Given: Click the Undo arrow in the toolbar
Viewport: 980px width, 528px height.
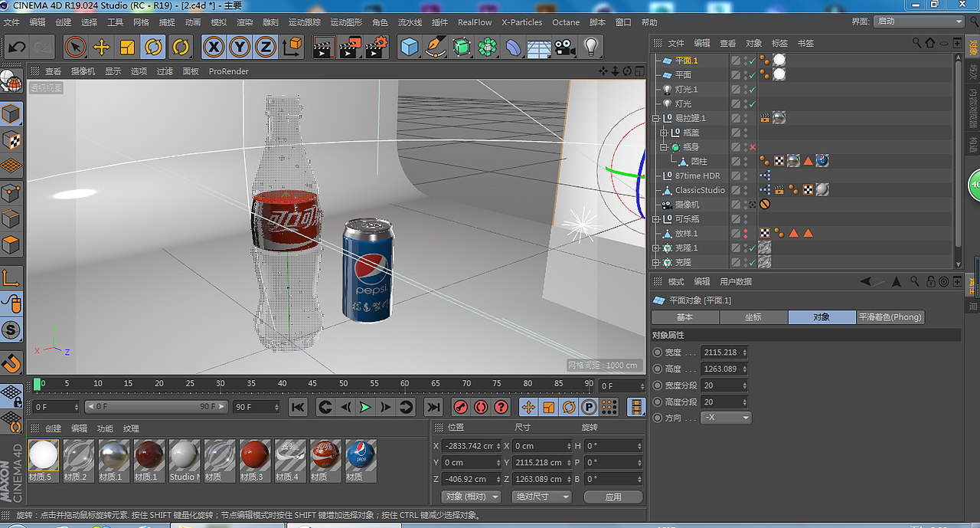Looking at the screenshot, I should coord(17,47).
